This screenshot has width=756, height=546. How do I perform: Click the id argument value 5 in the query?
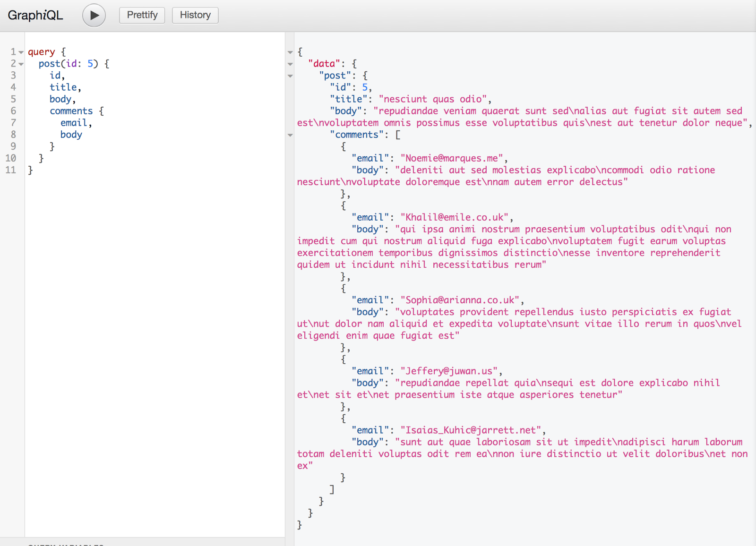coord(90,64)
